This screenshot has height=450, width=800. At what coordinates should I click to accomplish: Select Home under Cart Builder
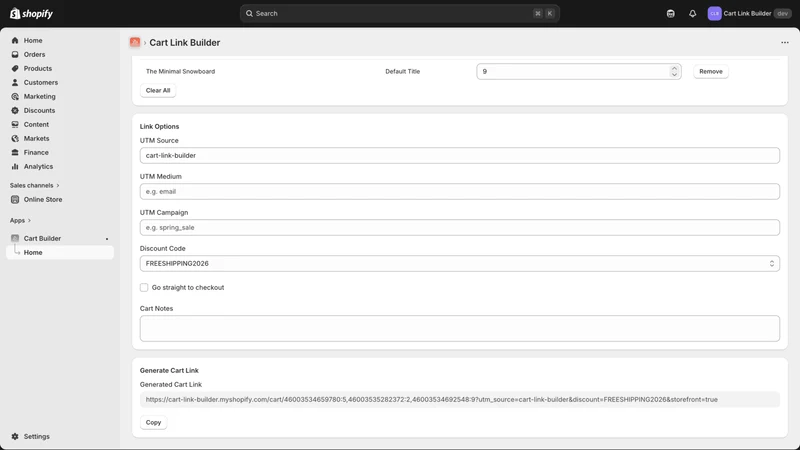point(60,253)
